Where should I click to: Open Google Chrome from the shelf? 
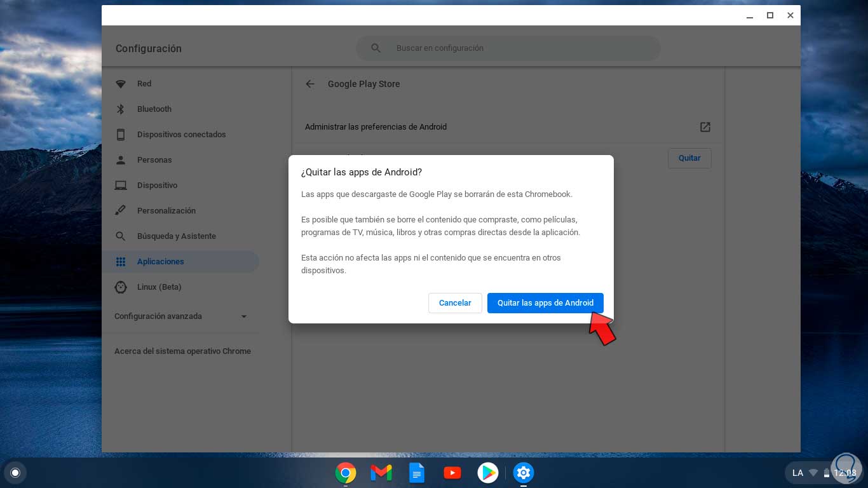pos(346,473)
